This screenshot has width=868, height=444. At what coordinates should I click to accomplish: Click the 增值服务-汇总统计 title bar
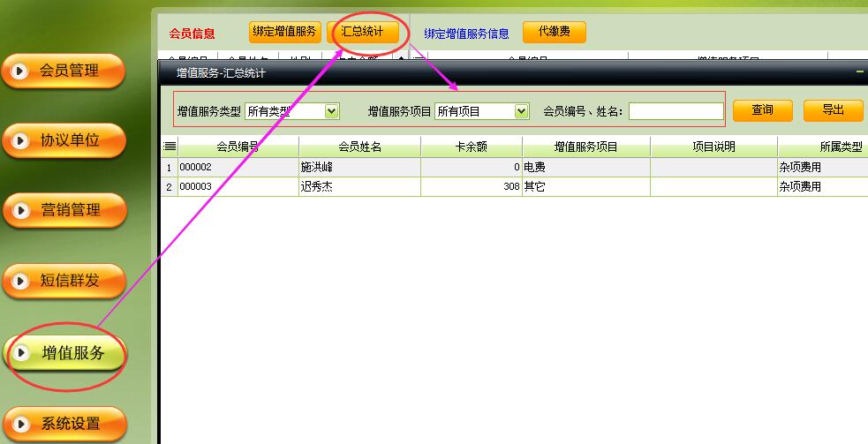[x=512, y=72]
